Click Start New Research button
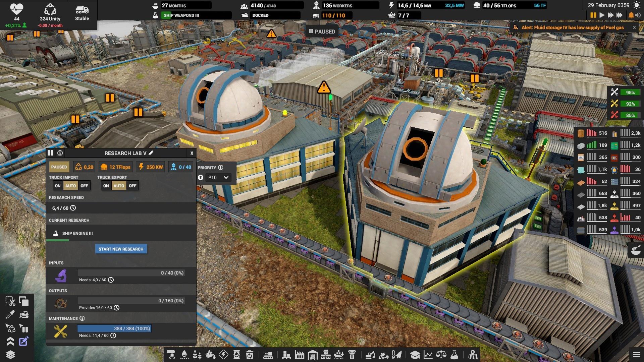The width and height of the screenshot is (644, 362). 121,249
